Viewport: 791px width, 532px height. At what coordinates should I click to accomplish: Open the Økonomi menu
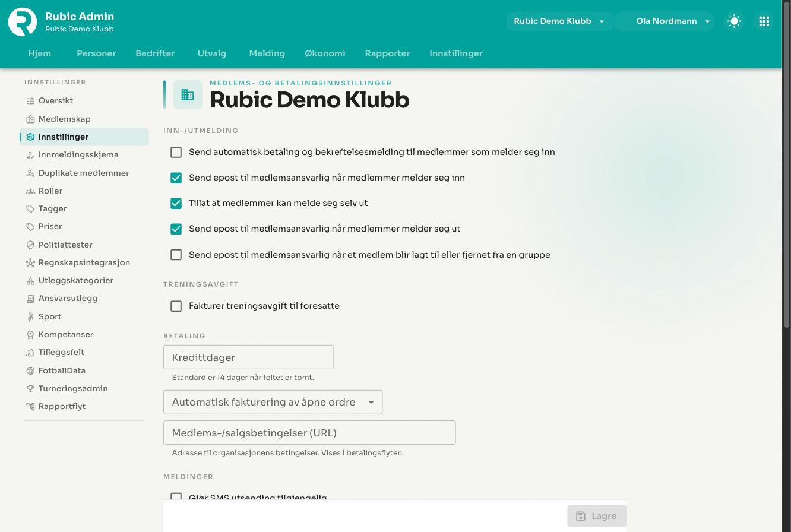click(x=325, y=53)
